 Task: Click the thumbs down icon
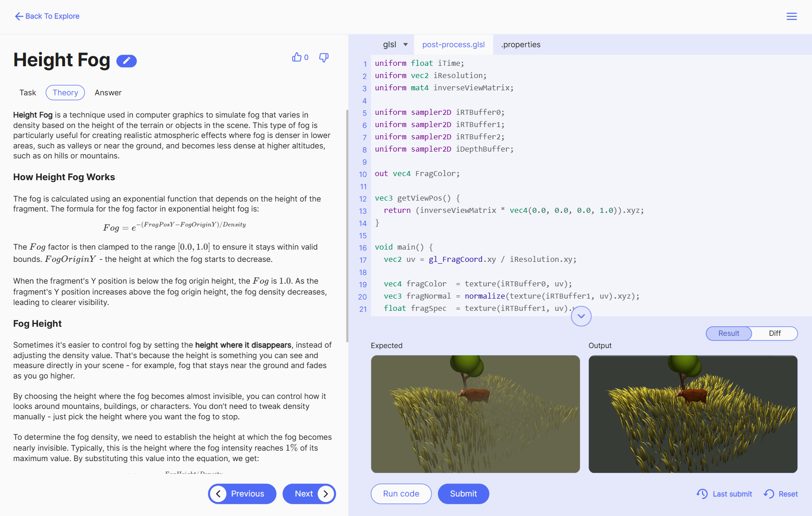(324, 58)
